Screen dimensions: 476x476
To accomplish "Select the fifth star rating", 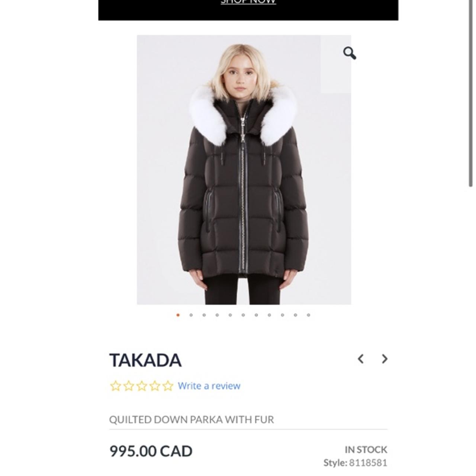I will pos(168,386).
